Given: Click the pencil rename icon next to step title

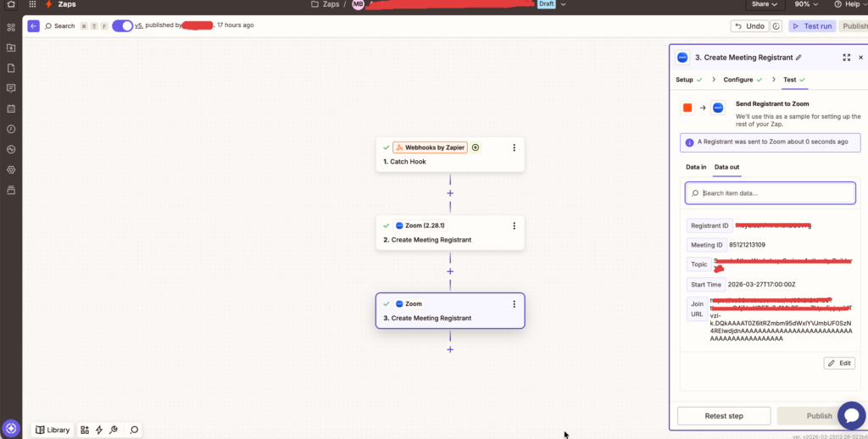Looking at the screenshot, I should coord(798,58).
